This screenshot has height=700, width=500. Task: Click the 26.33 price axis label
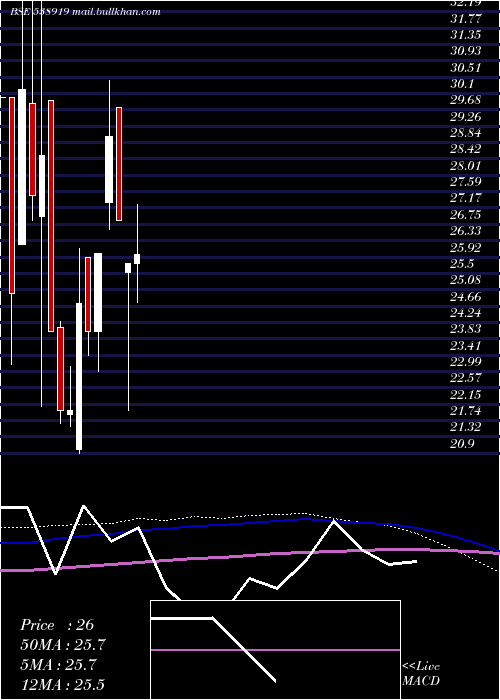pos(467,231)
